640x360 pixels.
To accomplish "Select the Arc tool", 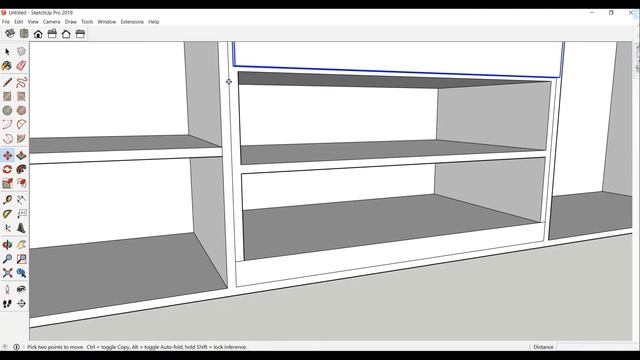I will tap(7, 124).
